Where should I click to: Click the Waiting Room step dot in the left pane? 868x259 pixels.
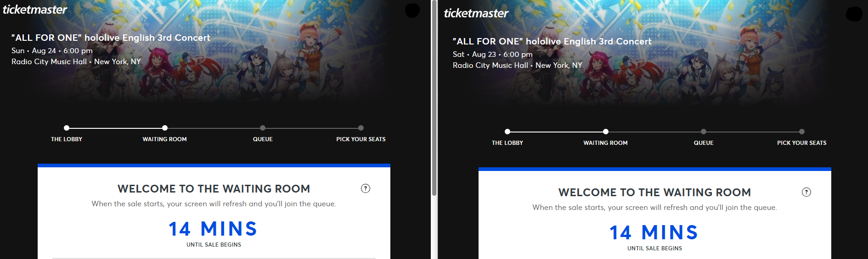tap(165, 128)
